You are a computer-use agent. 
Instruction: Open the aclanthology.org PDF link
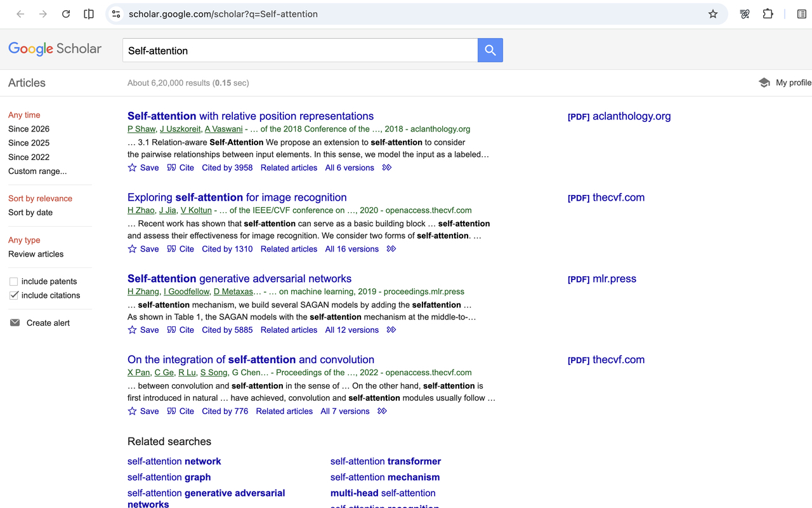[x=619, y=116]
